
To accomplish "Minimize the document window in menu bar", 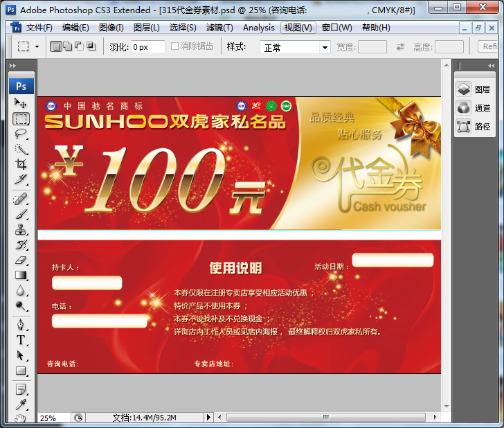I will point(465,28).
